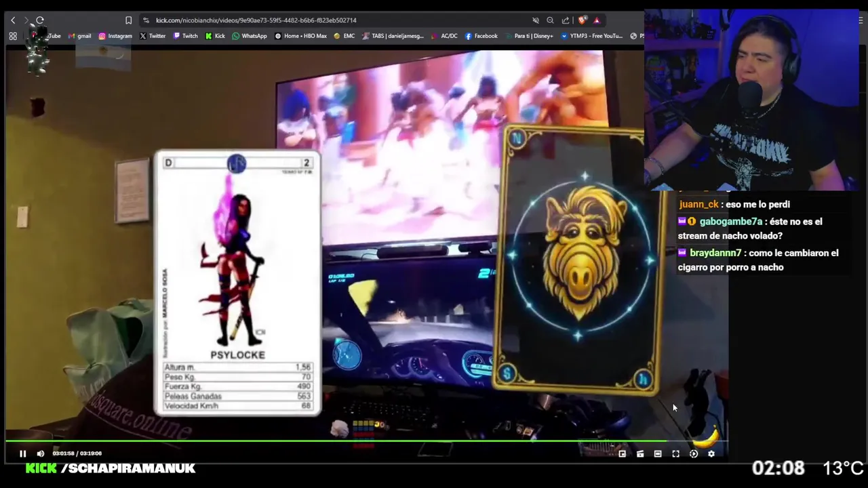
Task: Open the WhatsApp bookmark
Action: 250,36
